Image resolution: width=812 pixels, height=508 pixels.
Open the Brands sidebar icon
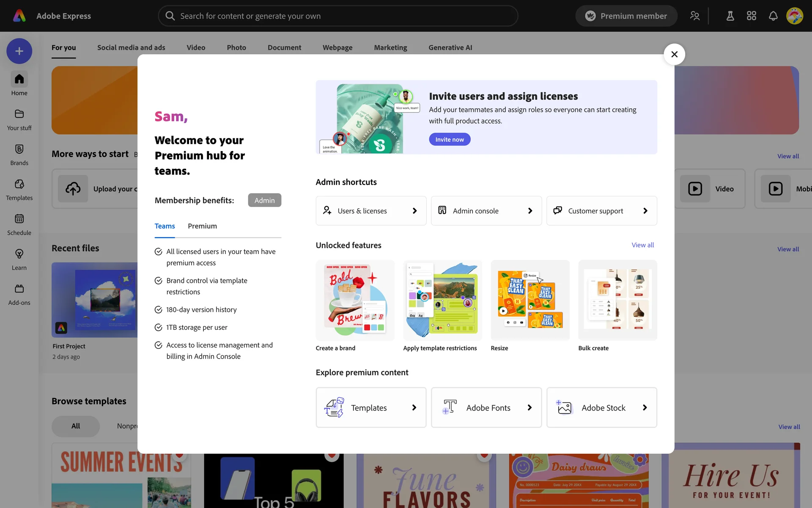click(19, 149)
